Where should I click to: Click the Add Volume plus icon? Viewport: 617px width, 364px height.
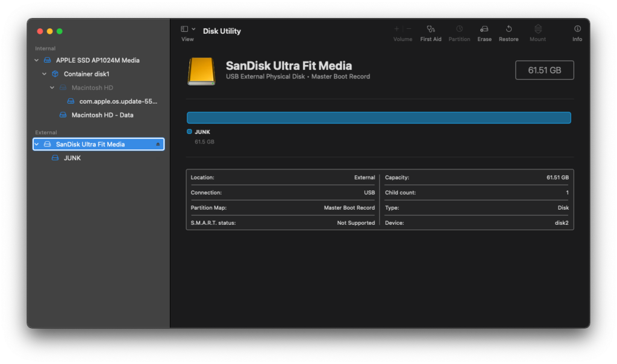click(x=395, y=28)
